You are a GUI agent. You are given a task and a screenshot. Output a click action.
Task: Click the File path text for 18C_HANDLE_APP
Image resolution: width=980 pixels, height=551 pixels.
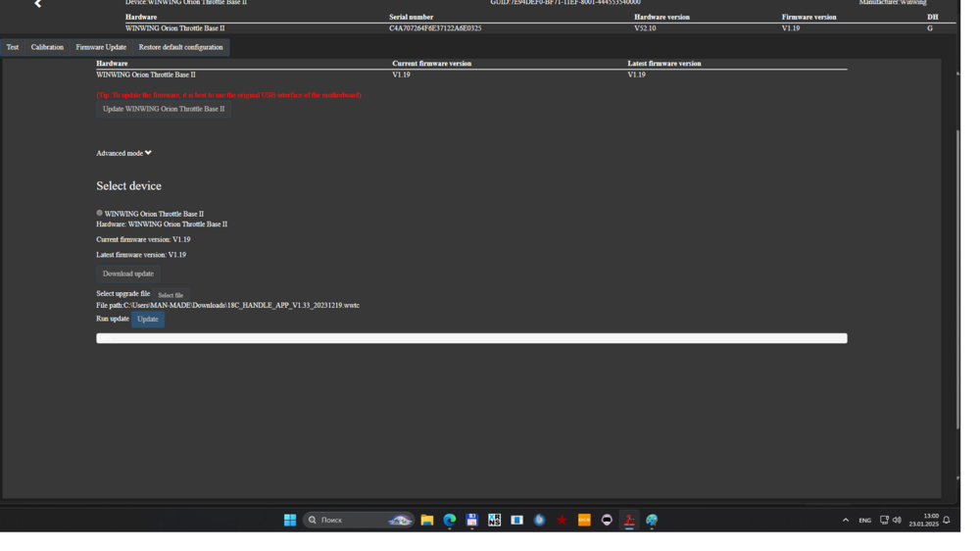[228, 306]
